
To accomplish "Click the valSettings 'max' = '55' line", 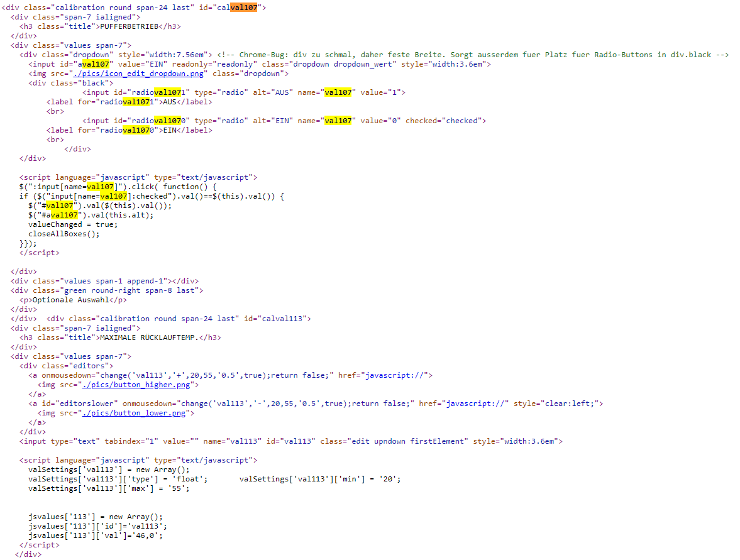I will point(109,489).
